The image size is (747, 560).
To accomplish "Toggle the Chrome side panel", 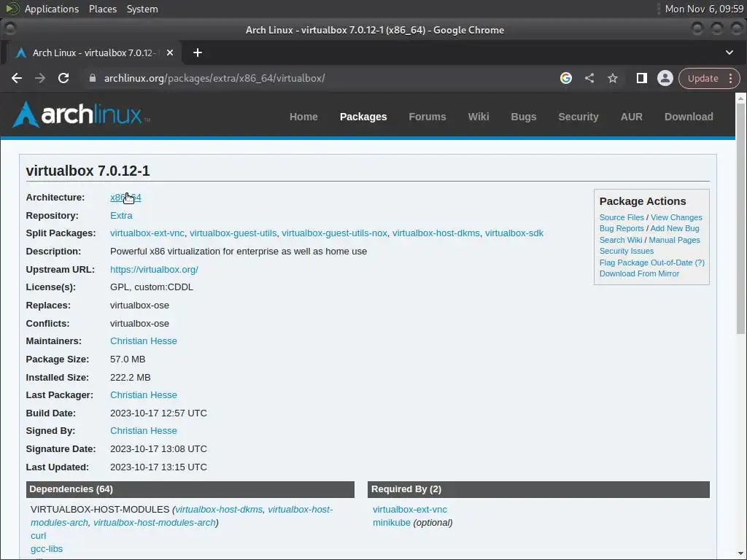I will pyautogui.click(x=642, y=78).
